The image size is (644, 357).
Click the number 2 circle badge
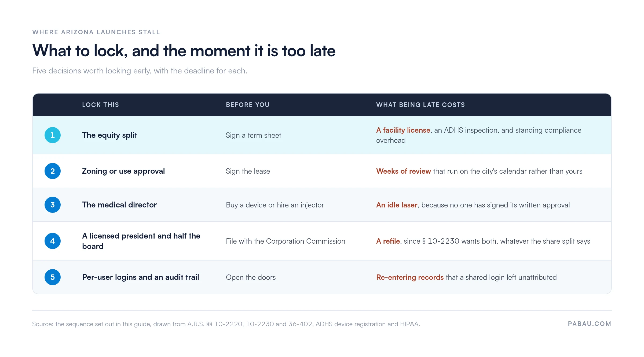point(53,171)
